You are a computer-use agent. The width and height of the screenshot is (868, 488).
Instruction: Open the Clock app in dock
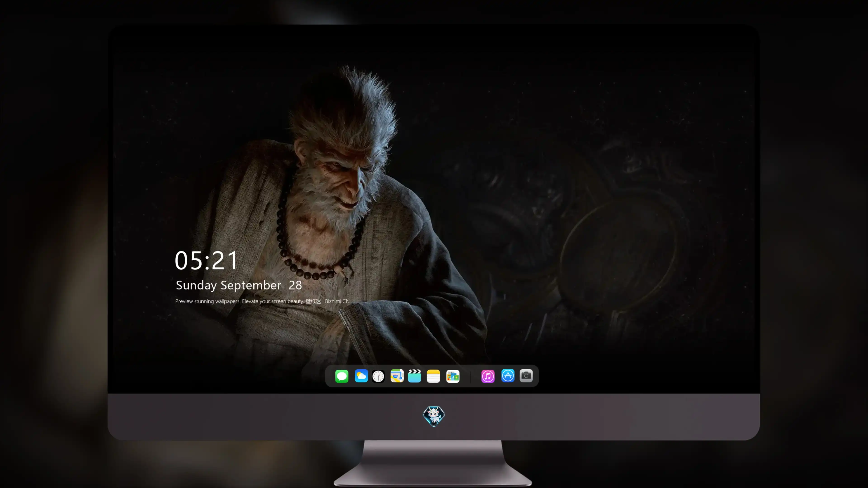[378, 376]
